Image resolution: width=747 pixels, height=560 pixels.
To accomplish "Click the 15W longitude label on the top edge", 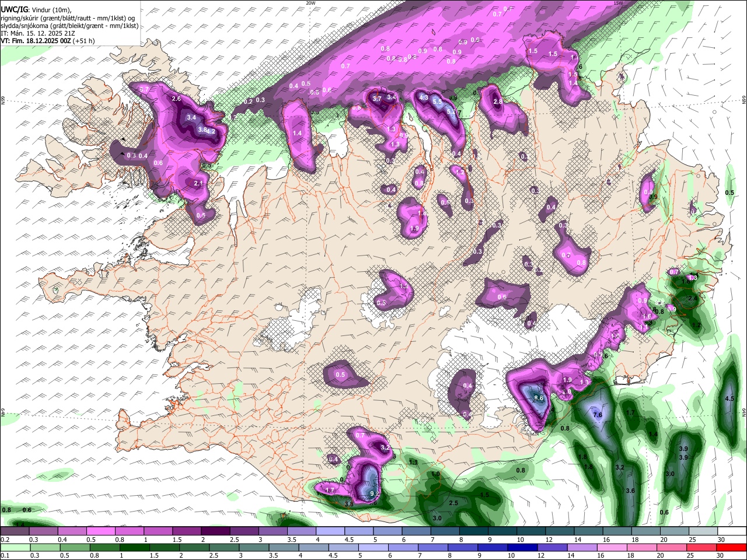I will click(619, 3).
